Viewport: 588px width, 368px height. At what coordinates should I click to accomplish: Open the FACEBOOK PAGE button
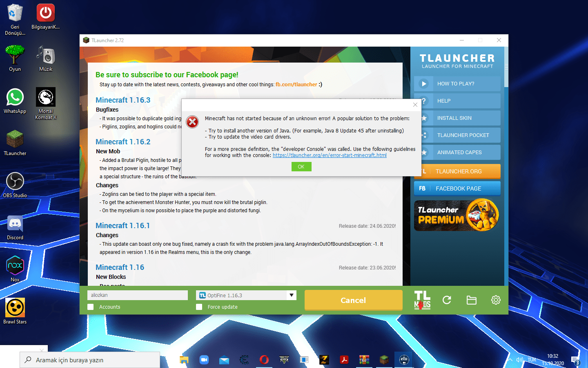pyautogui.click(x=457, y=188)
